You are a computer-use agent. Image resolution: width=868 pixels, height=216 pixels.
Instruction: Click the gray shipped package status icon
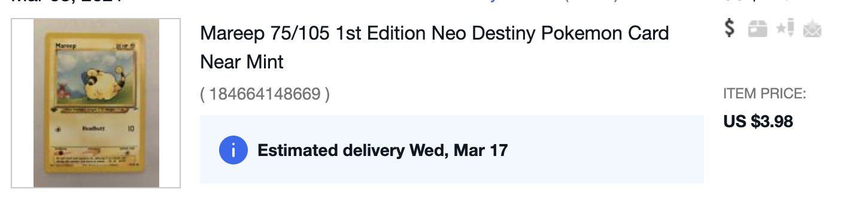(x=758, y=29)
